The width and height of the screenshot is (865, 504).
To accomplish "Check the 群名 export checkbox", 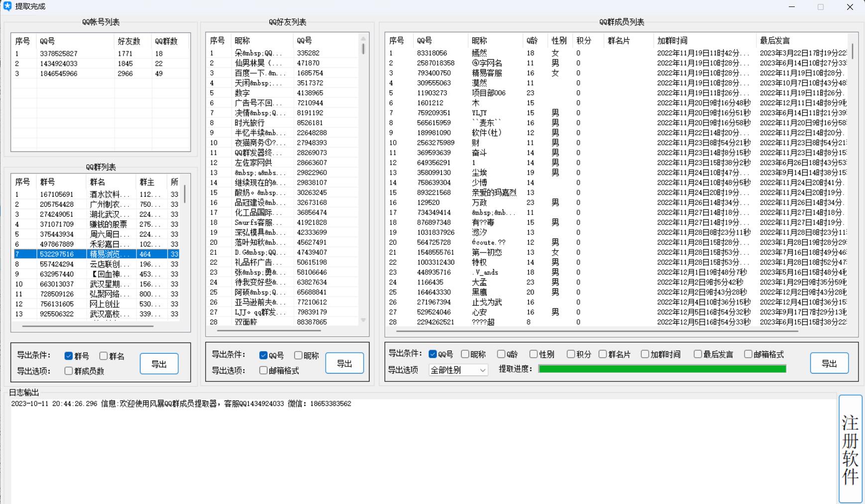I will click(x=104, y=356).
